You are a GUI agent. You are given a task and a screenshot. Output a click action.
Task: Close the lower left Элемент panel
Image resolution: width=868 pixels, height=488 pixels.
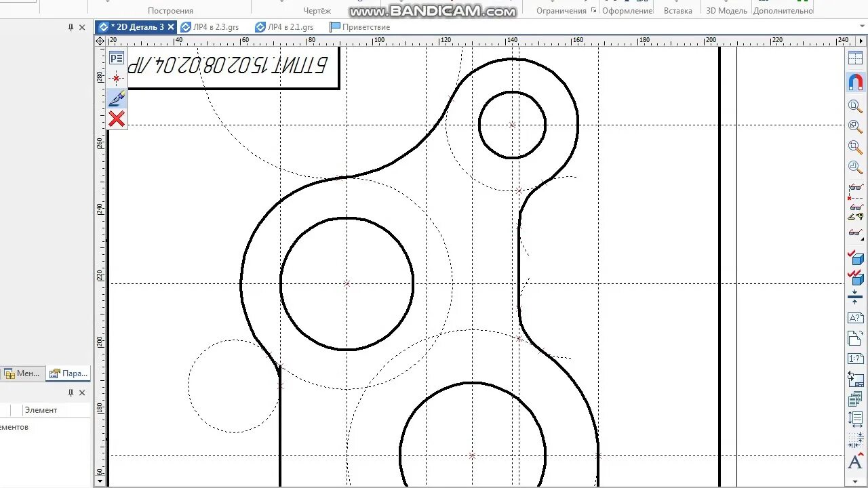(82, 392)
